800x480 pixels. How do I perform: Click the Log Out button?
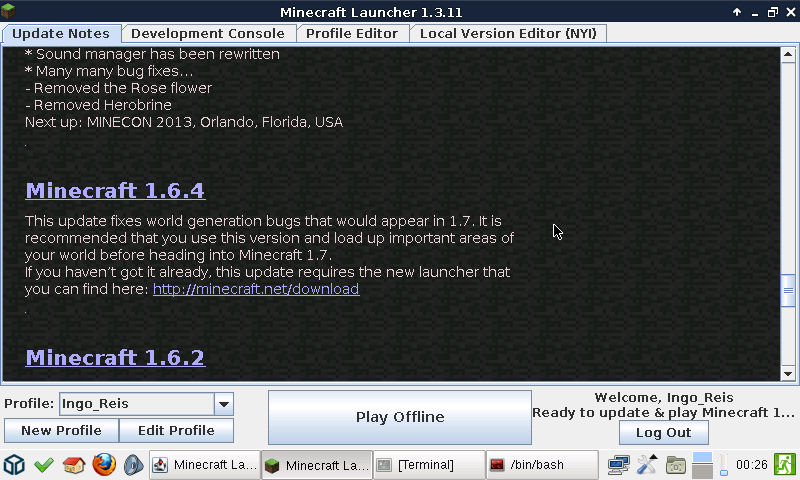pos(664,433)
